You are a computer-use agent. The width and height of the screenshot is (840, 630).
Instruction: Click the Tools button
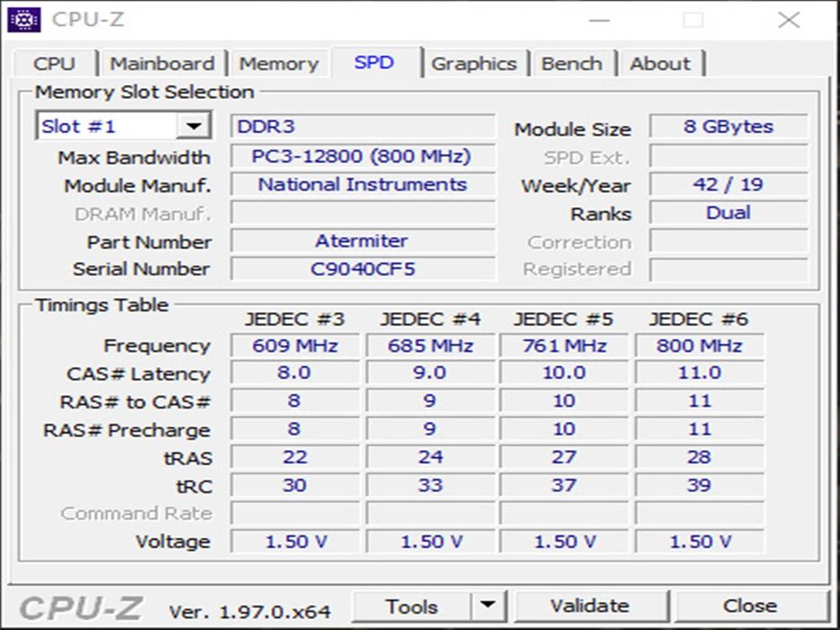point(412,607)
